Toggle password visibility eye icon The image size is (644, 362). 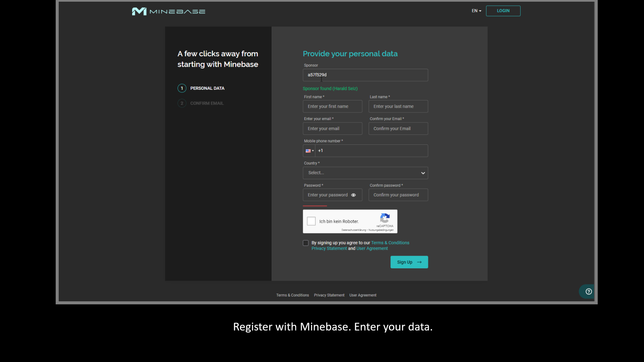click(354, 195)
